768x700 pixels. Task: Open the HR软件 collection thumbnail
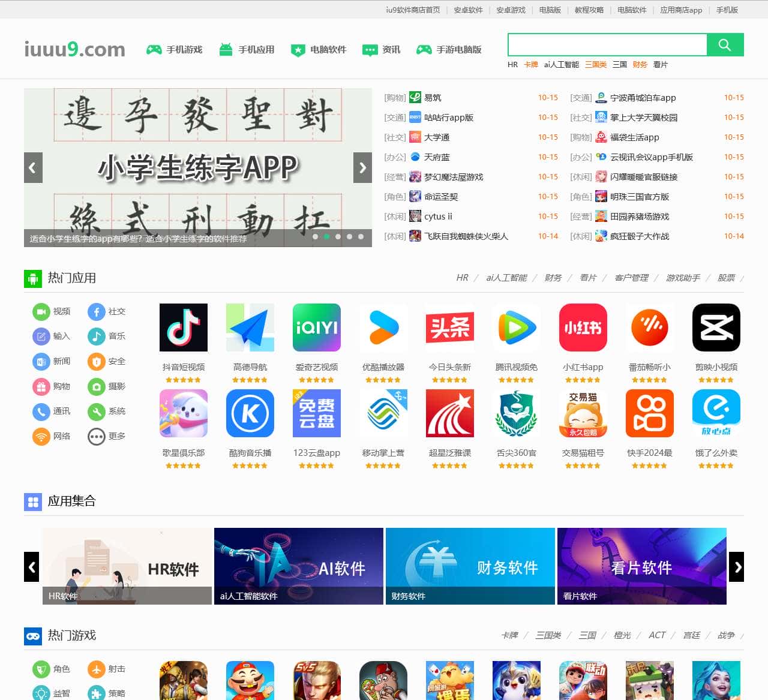pyautogui.click(x=127, y=566)
